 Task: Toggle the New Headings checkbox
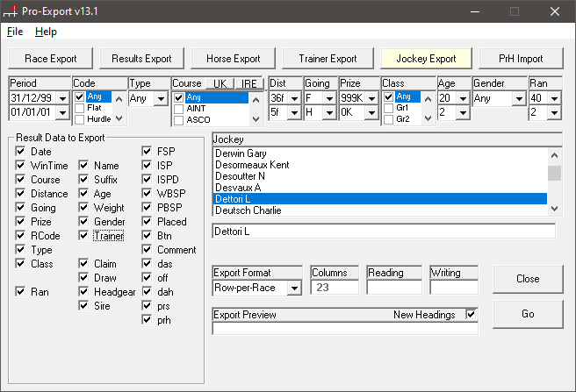click(x=472, y=315)
